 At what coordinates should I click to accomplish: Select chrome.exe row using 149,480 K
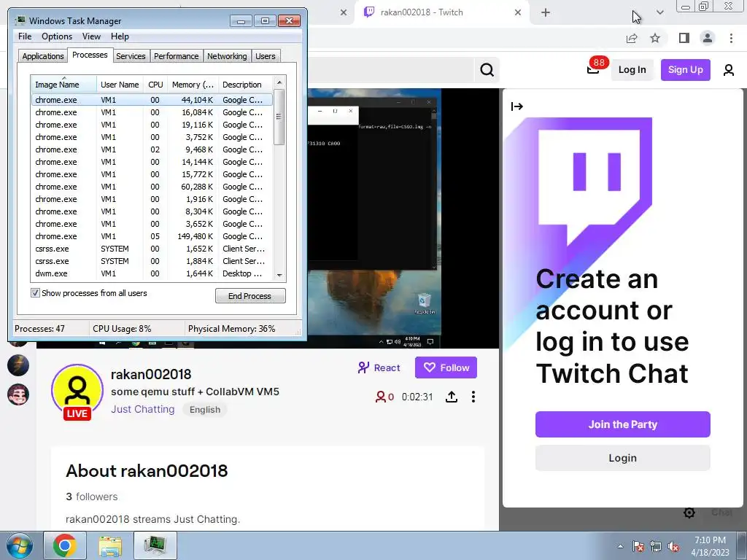152,236
